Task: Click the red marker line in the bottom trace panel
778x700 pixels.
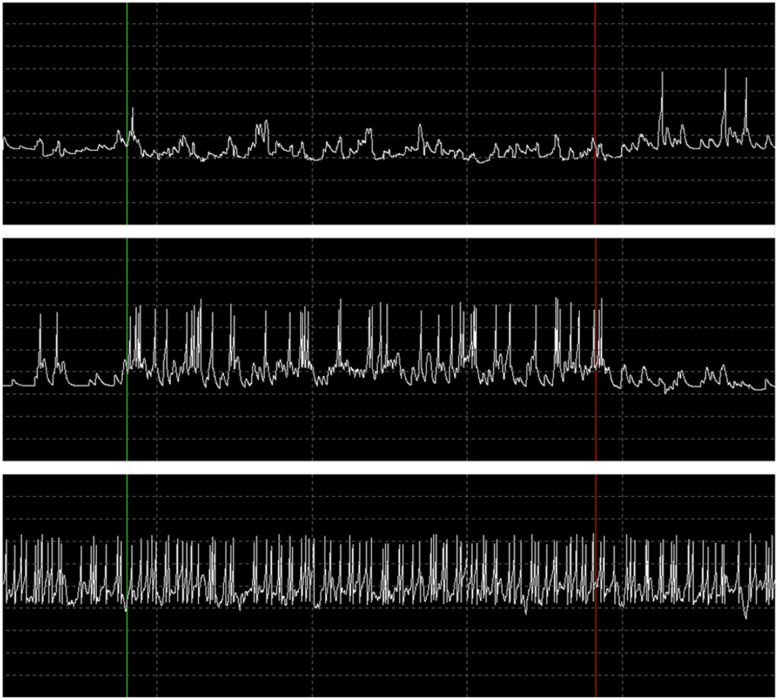Action: coord(595,586)
